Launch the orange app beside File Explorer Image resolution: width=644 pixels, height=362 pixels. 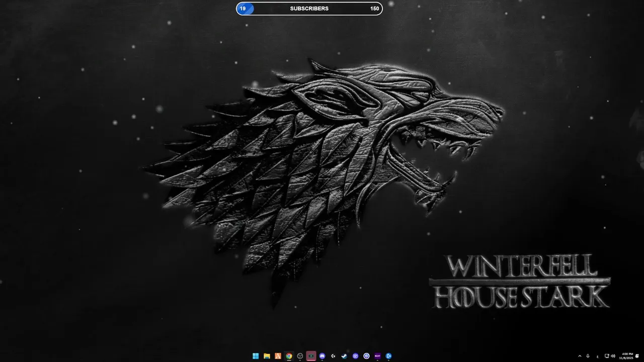click(x=278, y=356)
